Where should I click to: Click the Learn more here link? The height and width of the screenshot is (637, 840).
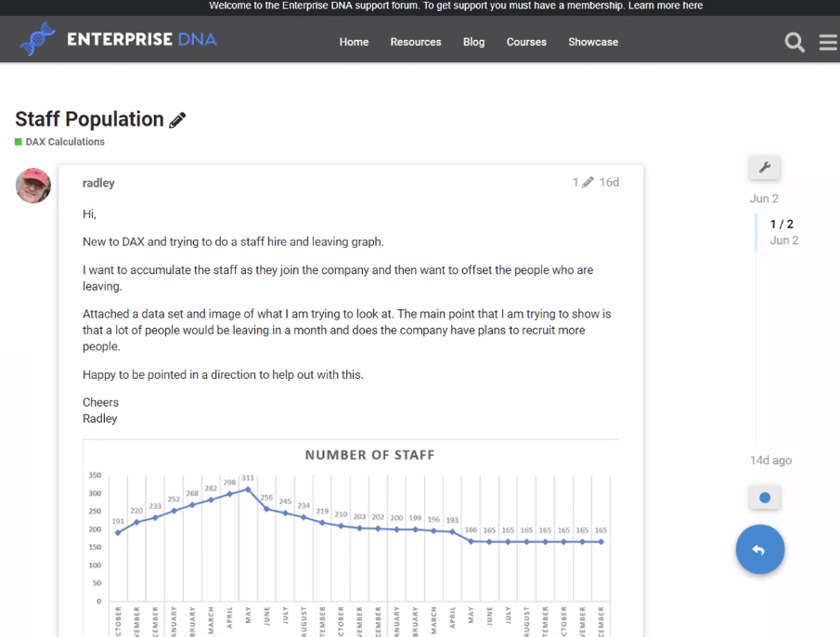tap(666, 6)
